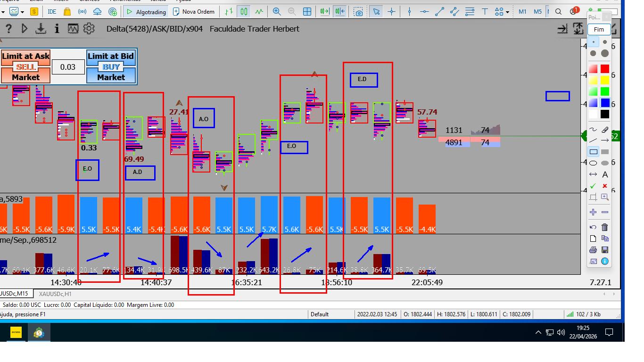Screen dimensions: 644x362
Task: Click the 0.03 lot size field
Action: pyautogui.click(x=68, y=67)
